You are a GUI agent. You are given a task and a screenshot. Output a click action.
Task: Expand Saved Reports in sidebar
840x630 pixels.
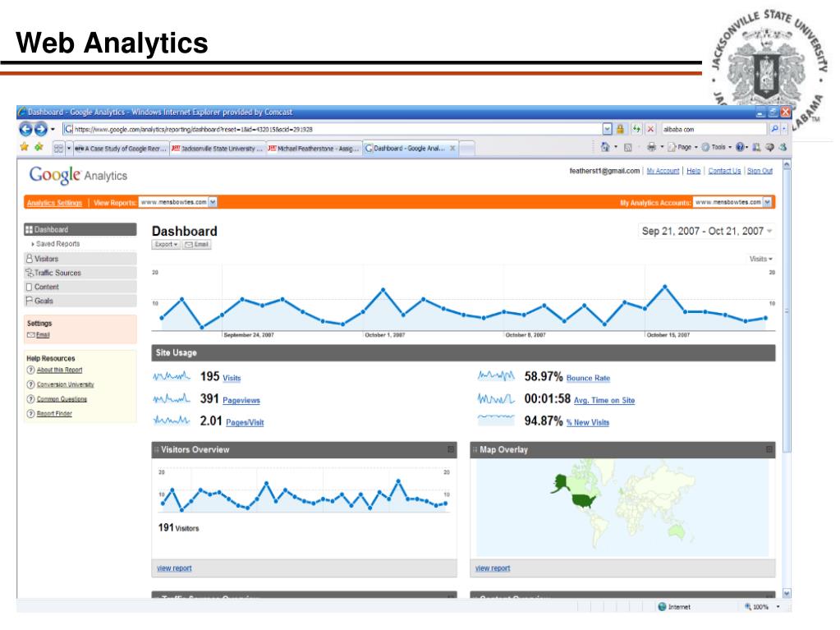[55, 244]
